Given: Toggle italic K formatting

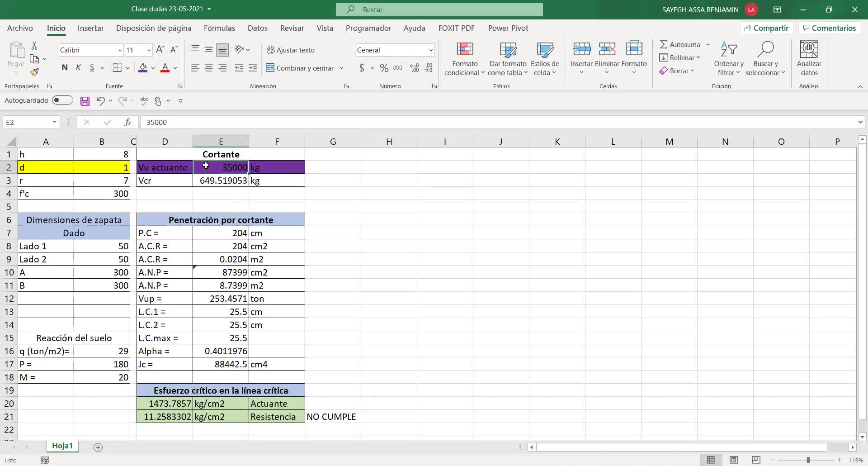Looking at the screenshot, I should coord(78,68).
